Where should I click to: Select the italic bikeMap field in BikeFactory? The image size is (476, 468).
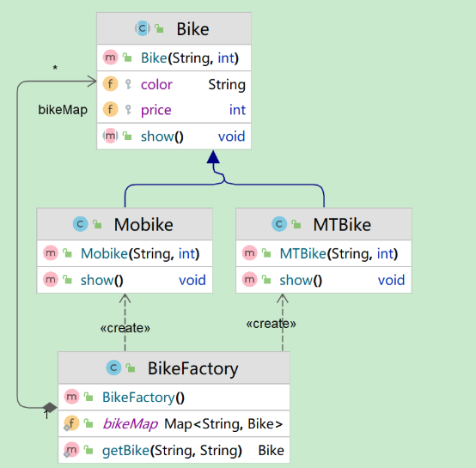pos(131,423)
